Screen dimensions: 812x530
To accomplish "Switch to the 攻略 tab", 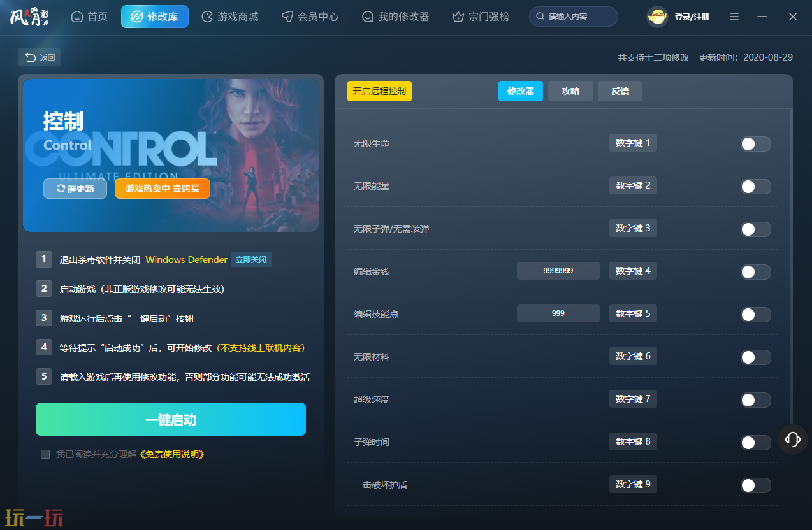I will (570, 91).
